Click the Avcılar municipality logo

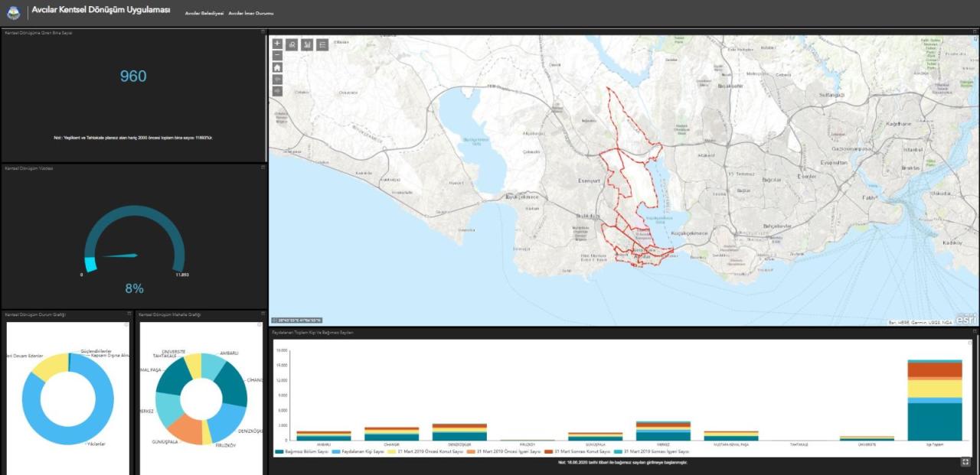[x=14, y=13]
